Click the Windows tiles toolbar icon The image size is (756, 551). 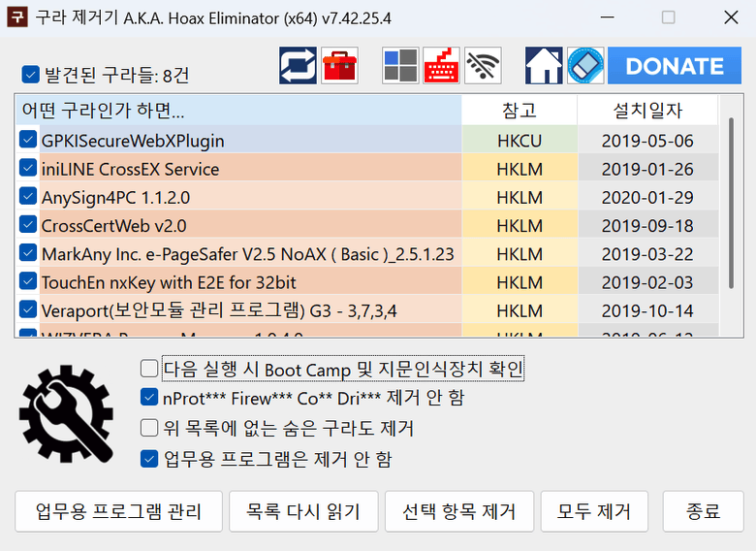(400, 66)
